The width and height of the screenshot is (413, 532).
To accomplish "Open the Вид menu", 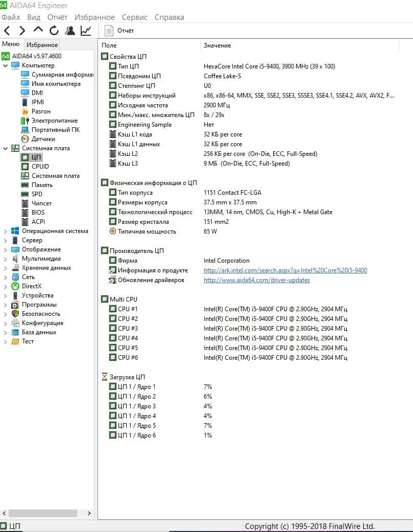I will (x=34, y=17).
